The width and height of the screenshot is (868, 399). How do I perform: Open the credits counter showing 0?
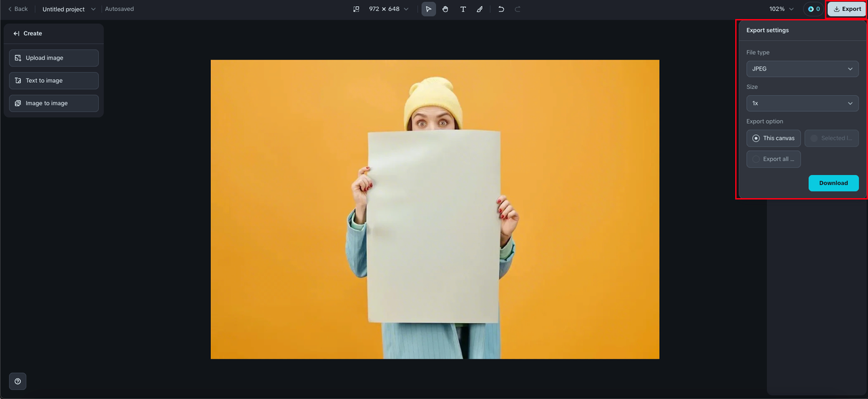click(814, 9)
